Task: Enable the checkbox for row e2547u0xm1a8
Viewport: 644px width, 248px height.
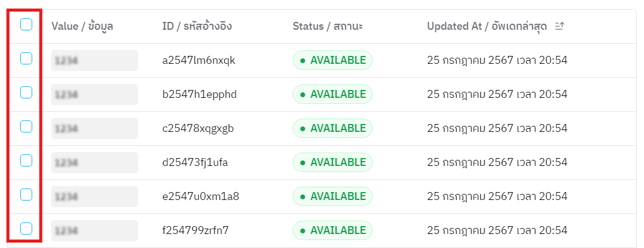Action: click(26, 195)
